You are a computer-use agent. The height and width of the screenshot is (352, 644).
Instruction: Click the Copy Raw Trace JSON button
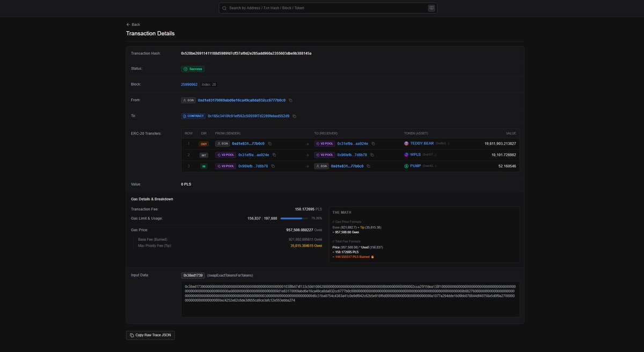coord(150,335)
